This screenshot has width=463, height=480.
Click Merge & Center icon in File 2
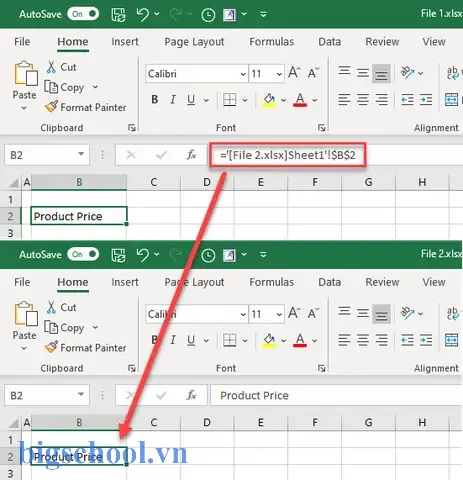point(451,340)
